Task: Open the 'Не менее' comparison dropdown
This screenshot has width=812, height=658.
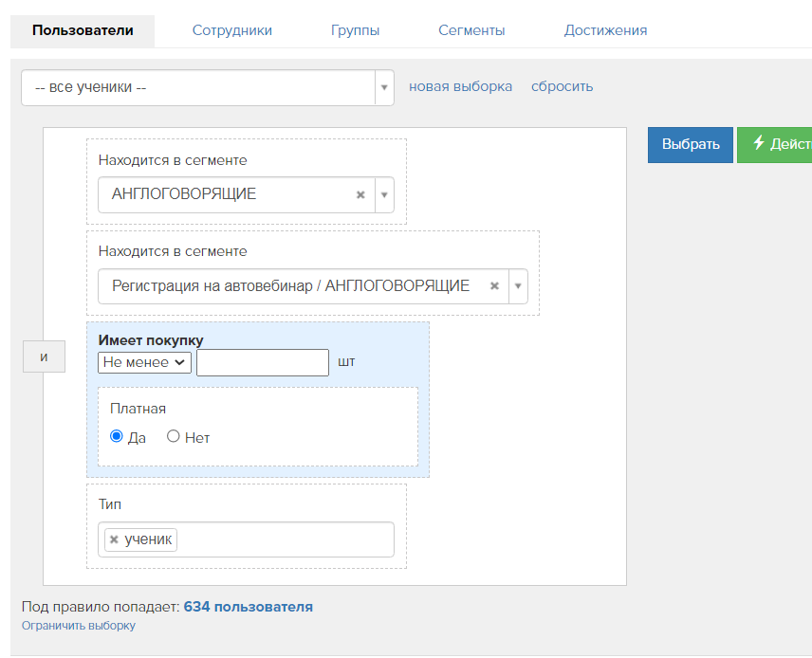Action: (x=144, y=362)
